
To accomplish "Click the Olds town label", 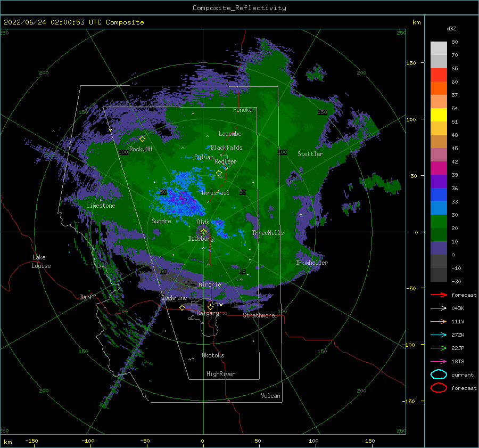I will [x=203, y=222].
